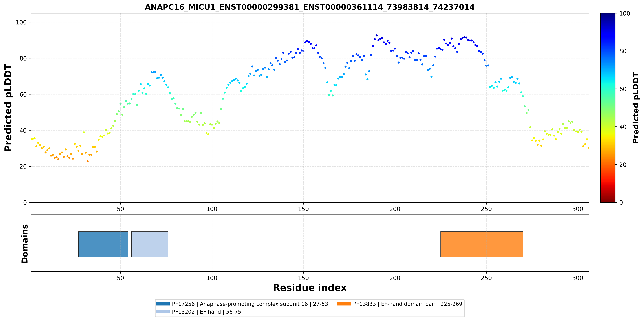Click the PF13202 legend color swatch

click(x=163, y=311)
